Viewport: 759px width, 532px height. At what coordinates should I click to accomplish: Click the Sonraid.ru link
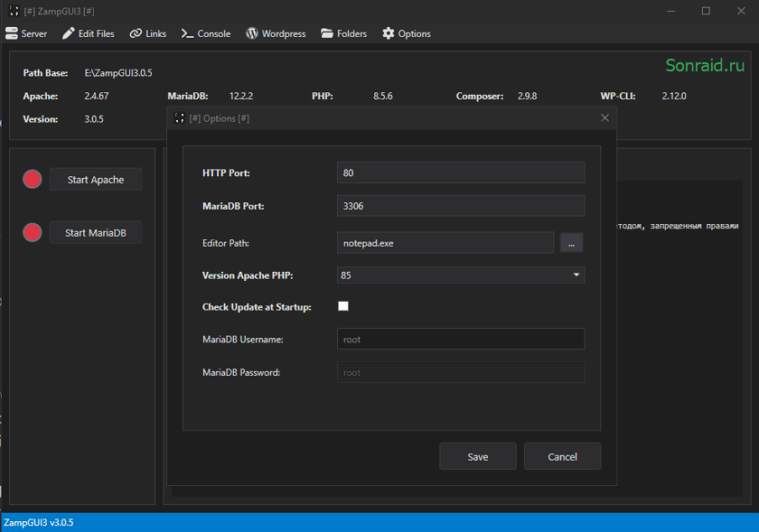tap(705, 65)
